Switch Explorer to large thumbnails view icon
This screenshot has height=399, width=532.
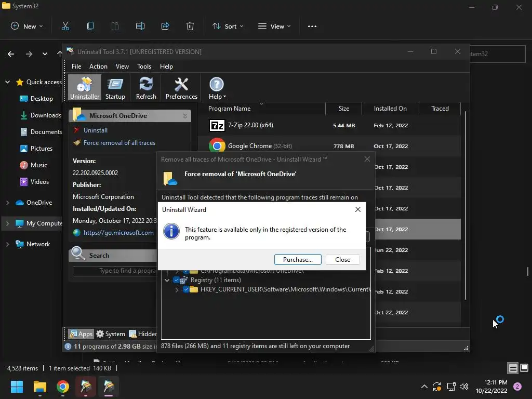coord(524,368)
